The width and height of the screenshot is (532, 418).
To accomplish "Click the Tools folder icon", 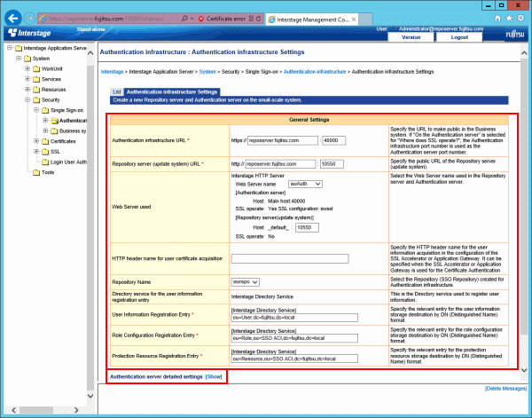I will [x=36, y=172].
